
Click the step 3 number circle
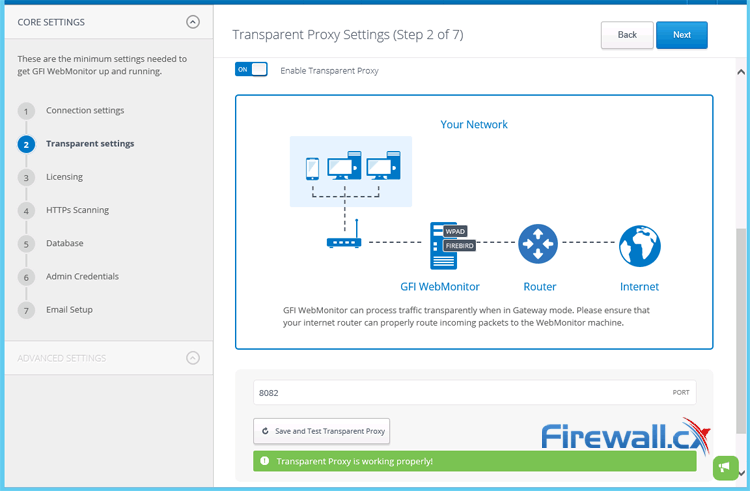point(26,178)
